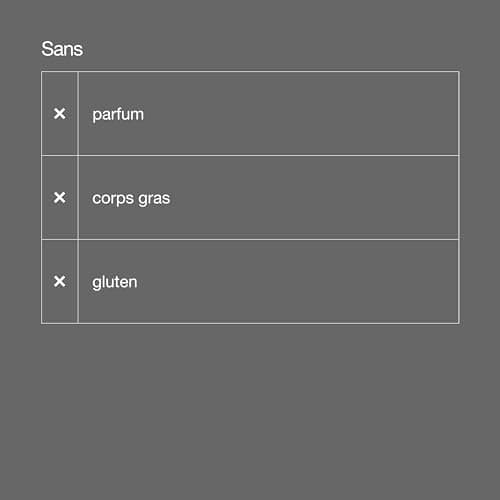500x500 pixels.
Task: Click the Sans heading
Action: pyautogui.click(x=62, y=49)
